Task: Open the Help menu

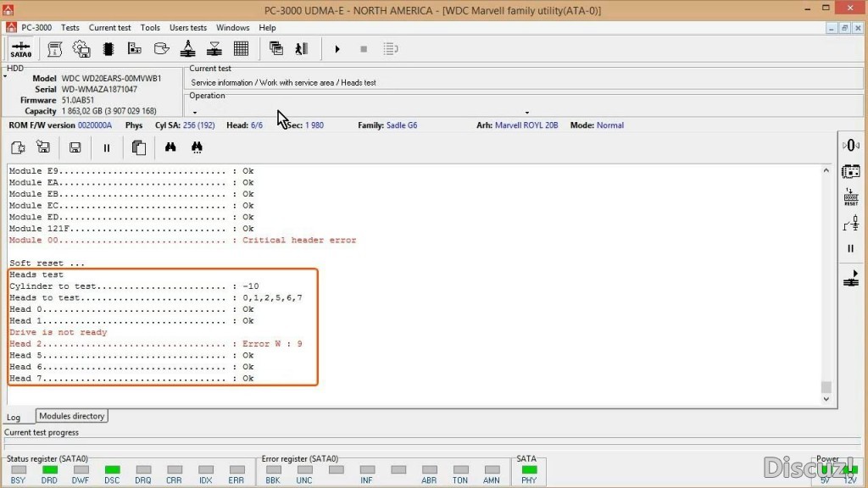Action: [x=267, y=28]
